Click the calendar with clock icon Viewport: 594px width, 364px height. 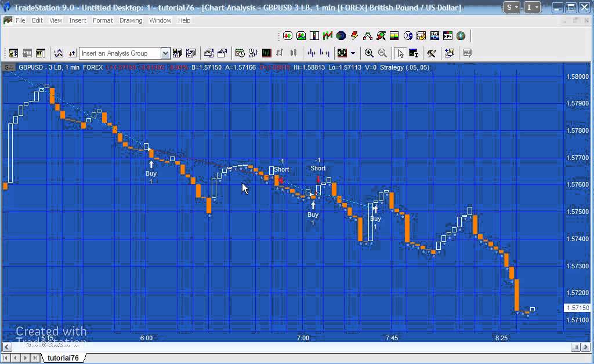[x=240, y=53]
